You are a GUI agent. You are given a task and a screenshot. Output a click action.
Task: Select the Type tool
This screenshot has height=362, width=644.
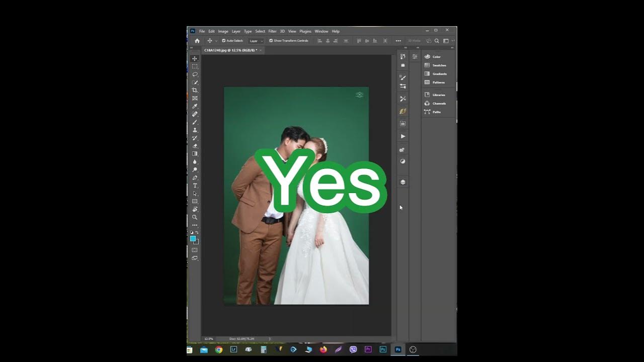[x=195, y=186]
